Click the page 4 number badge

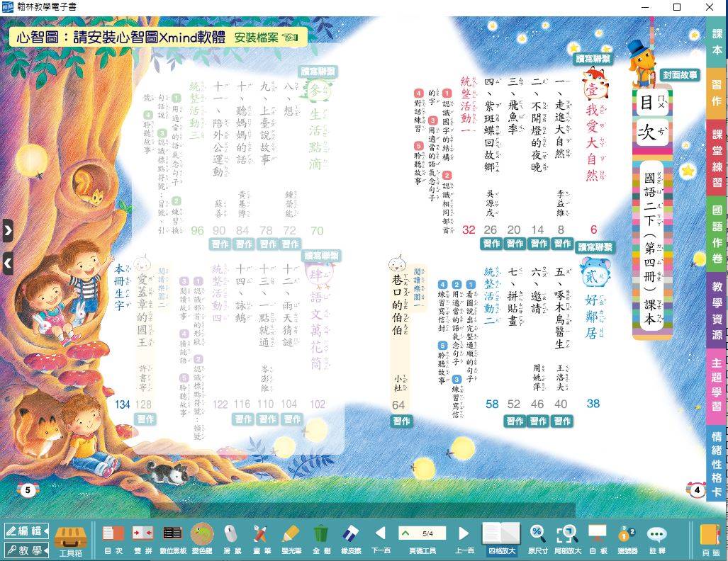click(696, 490)
